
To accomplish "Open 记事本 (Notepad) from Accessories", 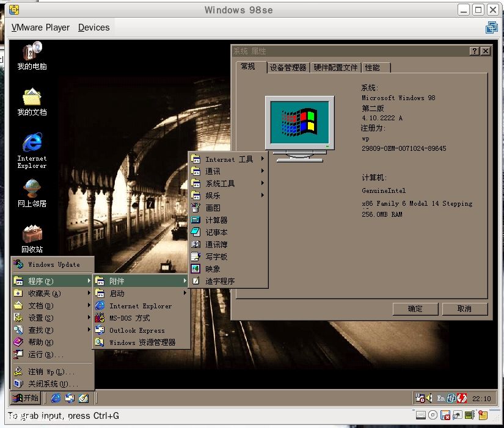I will [215, 232].
